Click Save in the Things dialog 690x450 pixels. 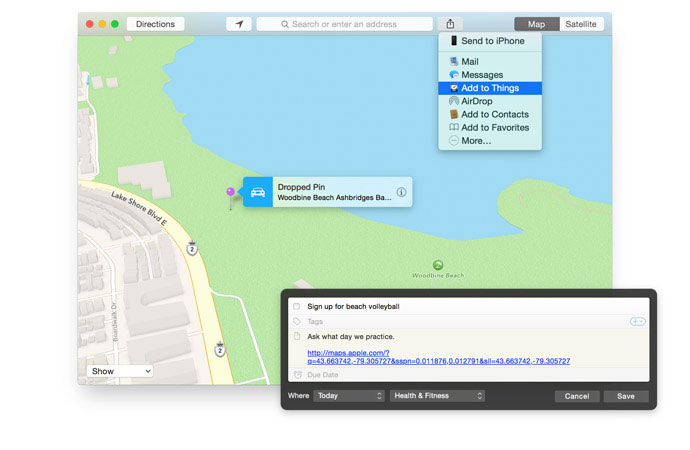pos(626,396)
